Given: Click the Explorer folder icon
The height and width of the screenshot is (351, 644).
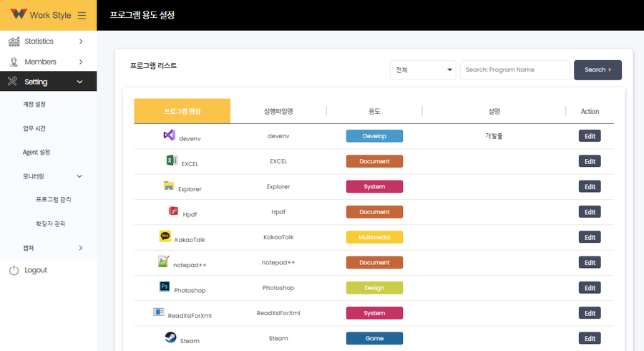Looking at the screenshot, I should (x=168, y=186).
